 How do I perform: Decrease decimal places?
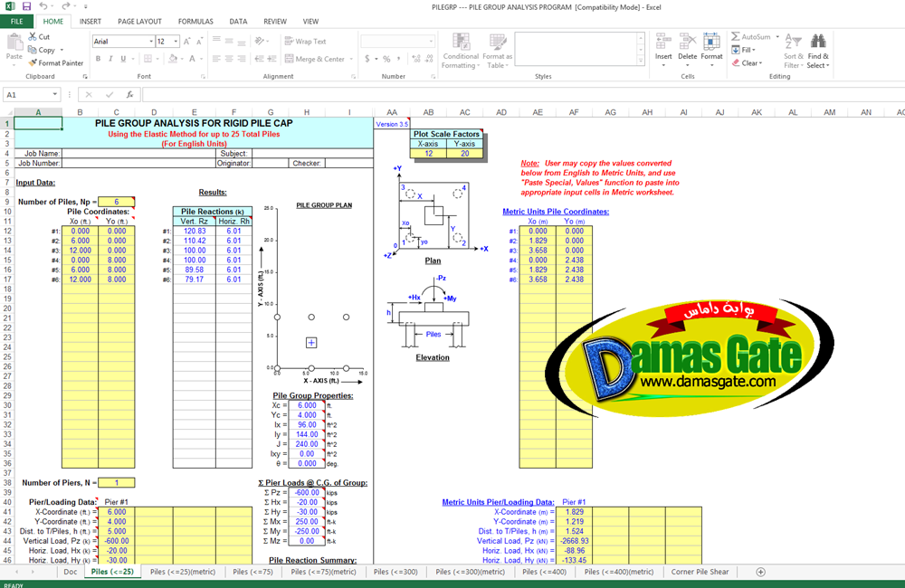(x=429, y=59)
